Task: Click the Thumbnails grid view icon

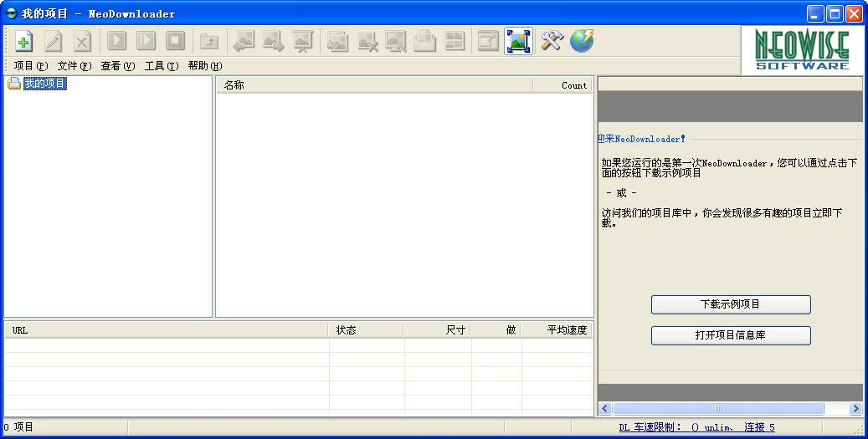Action: (455, 41)
